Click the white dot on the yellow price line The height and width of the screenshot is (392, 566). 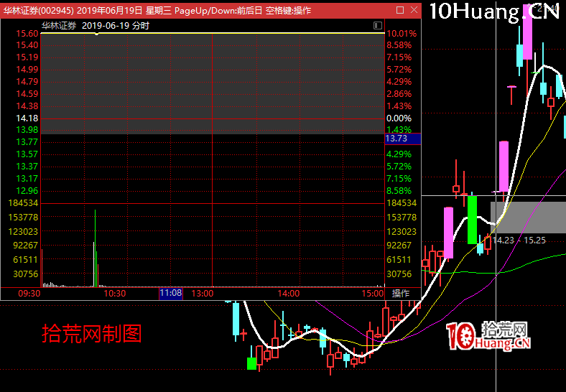(97, 34)
